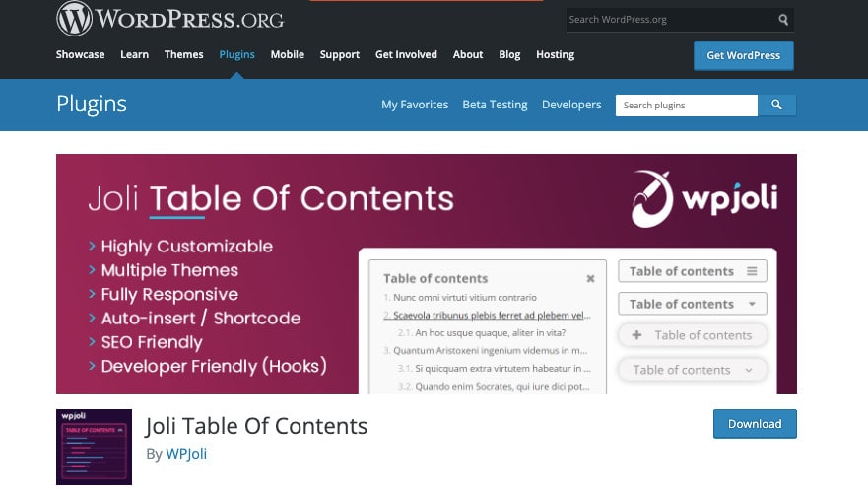Open the Support page
Screen dimensions: 868x501
[340, 54]
